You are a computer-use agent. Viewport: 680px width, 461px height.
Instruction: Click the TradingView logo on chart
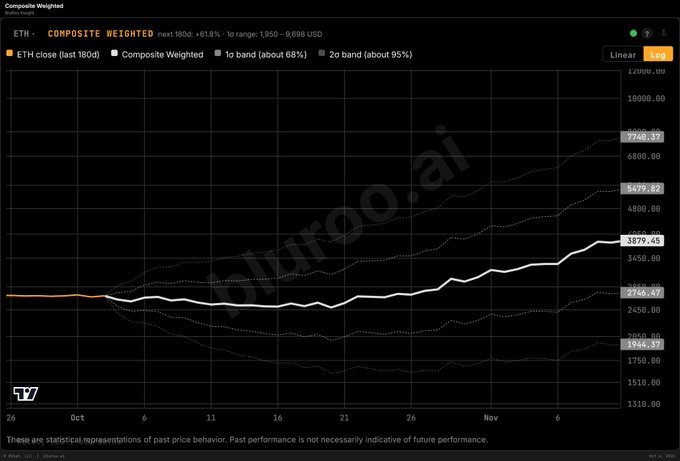26,393
